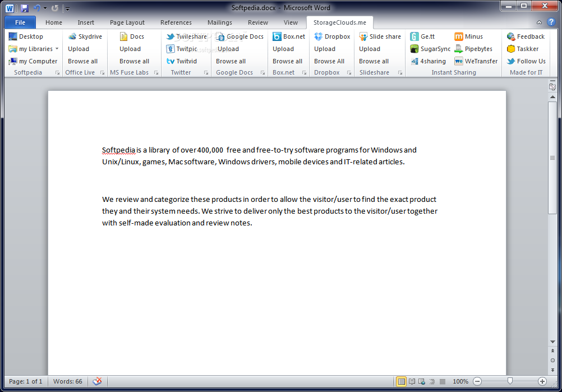Click the Skydrive button
The image size is (562, 392).
pyautogui.click(x=85, y=36)
